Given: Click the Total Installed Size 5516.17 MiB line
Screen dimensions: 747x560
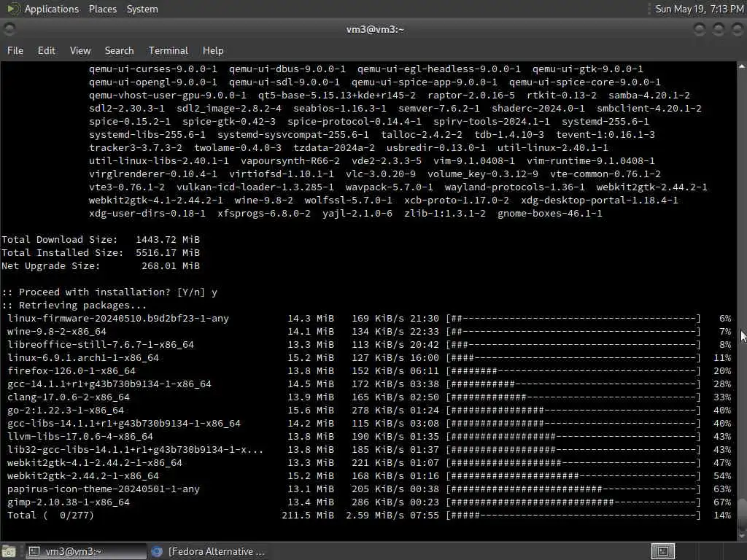Looking at the screenshot, I should click(x=101, y=252).
